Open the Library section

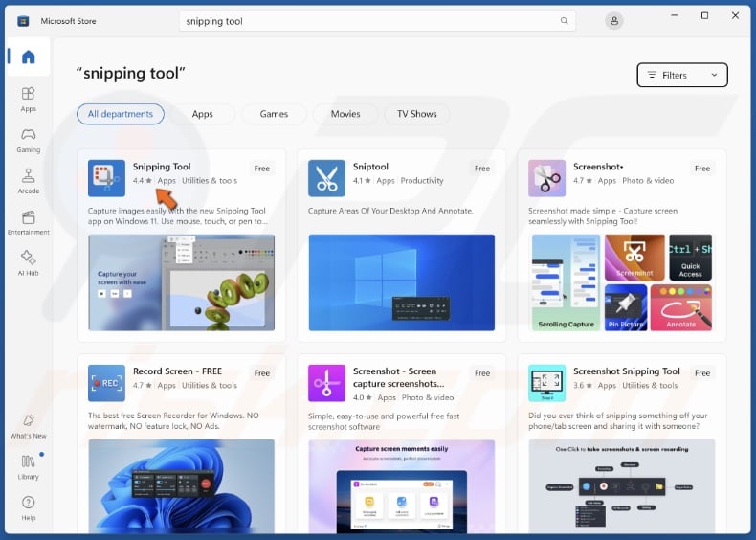click(x=29, y=466)
